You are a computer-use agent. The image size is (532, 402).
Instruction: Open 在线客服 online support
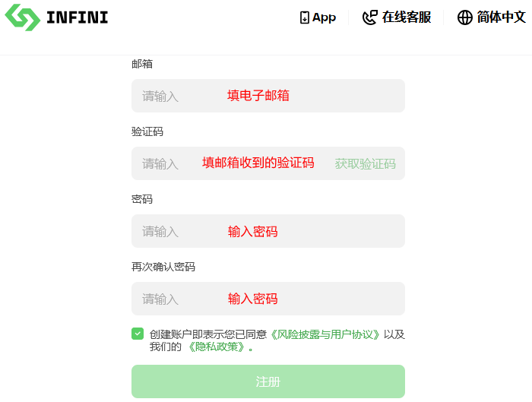407,17
